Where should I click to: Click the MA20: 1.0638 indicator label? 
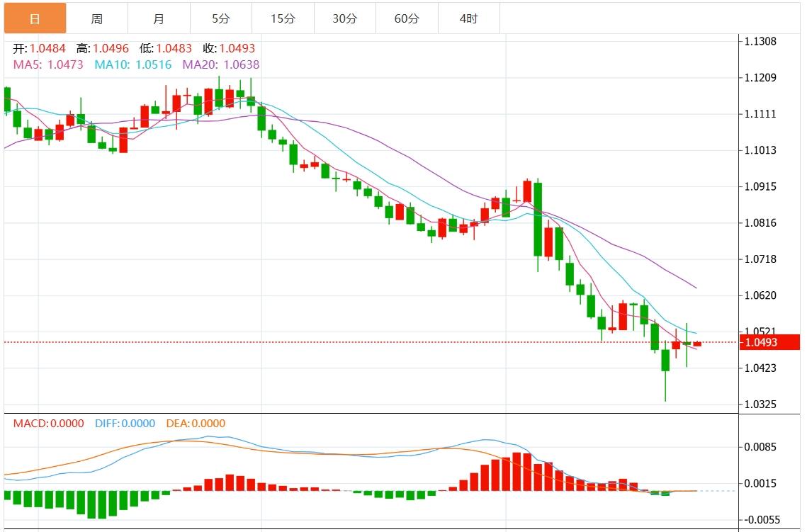coord(220,64)
